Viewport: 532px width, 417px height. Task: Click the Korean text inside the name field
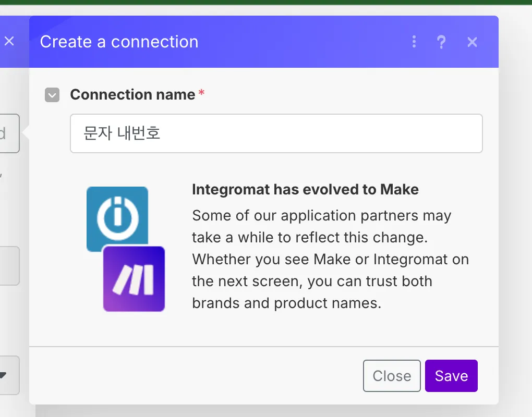click(122, 133)
